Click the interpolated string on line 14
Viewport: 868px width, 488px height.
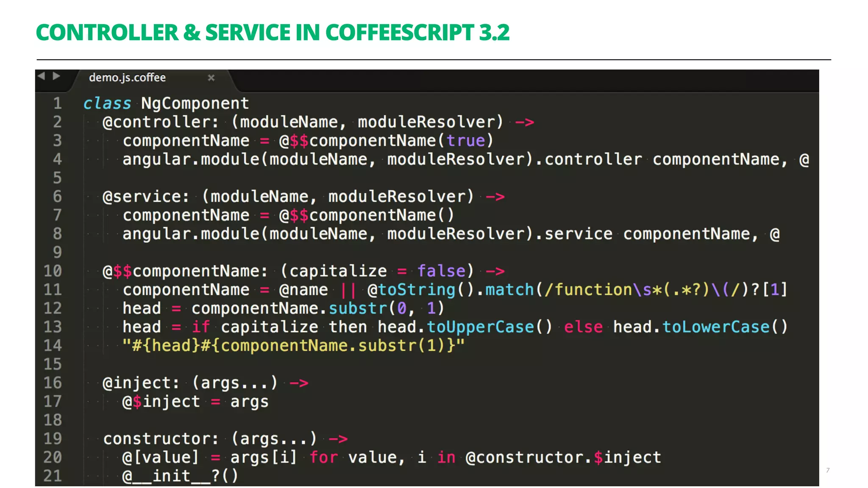(x=293, y=346)
